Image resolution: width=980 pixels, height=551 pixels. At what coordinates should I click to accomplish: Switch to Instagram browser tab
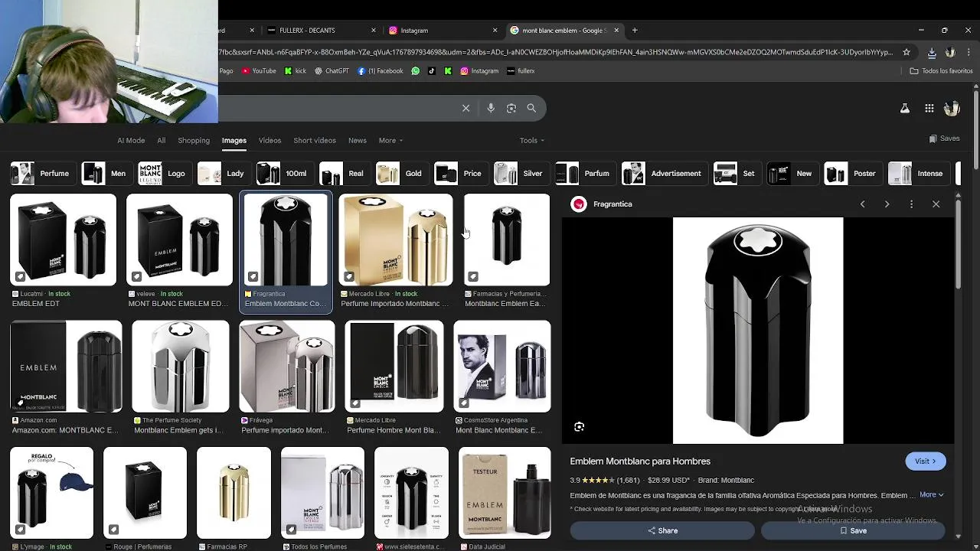pyautogui.click(x=442, y=31)
